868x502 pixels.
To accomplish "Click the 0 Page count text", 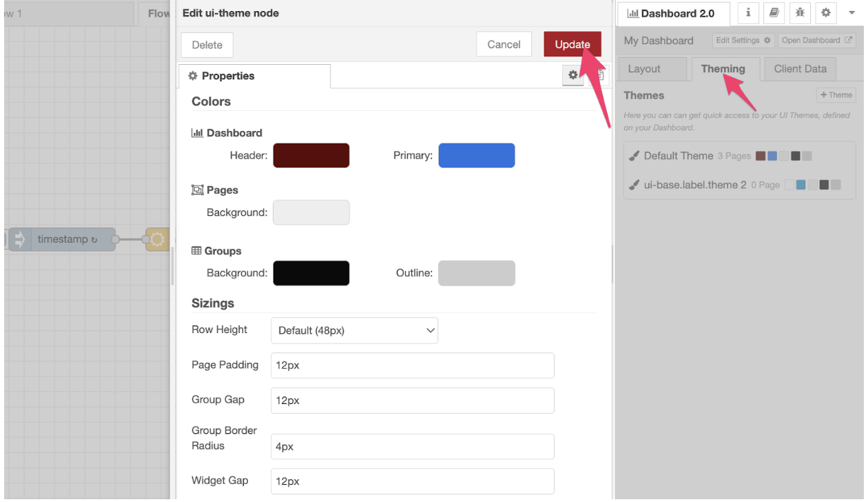I will [765, 185].
